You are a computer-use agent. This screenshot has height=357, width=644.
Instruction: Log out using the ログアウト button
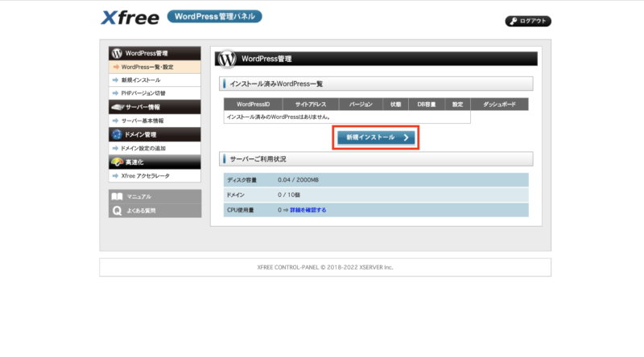[528, 21]
